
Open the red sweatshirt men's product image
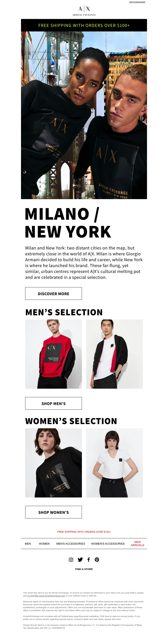coord(54,354)
